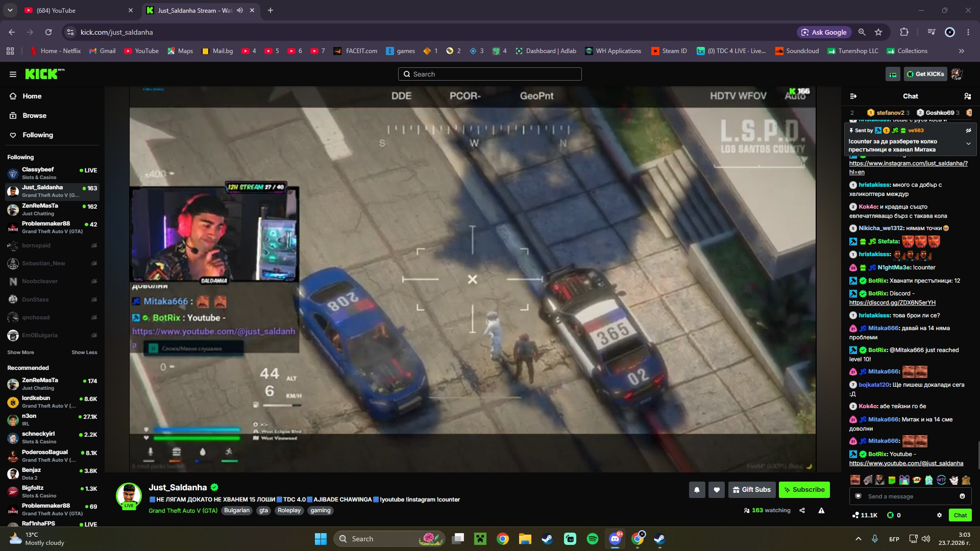Bookmark this page with the star icon

pos(878,32)
